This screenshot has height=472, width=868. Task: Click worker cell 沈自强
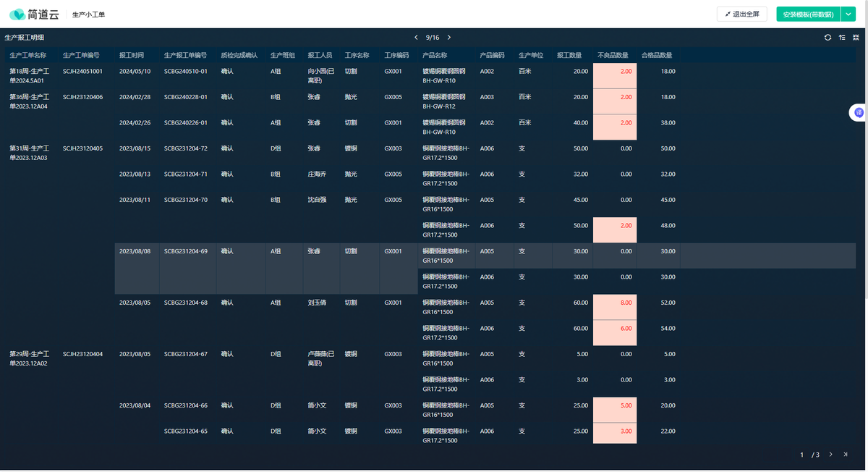[x=318, y=200]
